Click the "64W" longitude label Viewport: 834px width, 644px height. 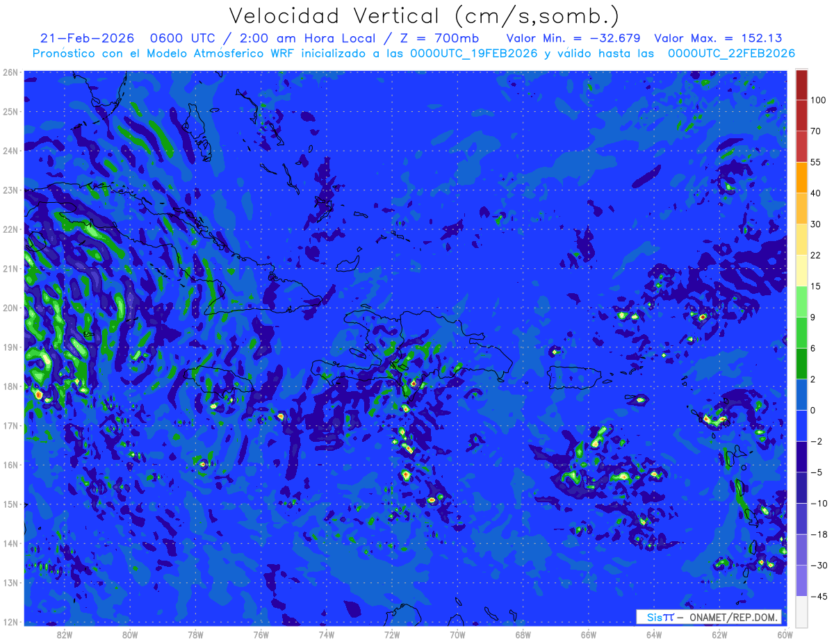[654, 634]
